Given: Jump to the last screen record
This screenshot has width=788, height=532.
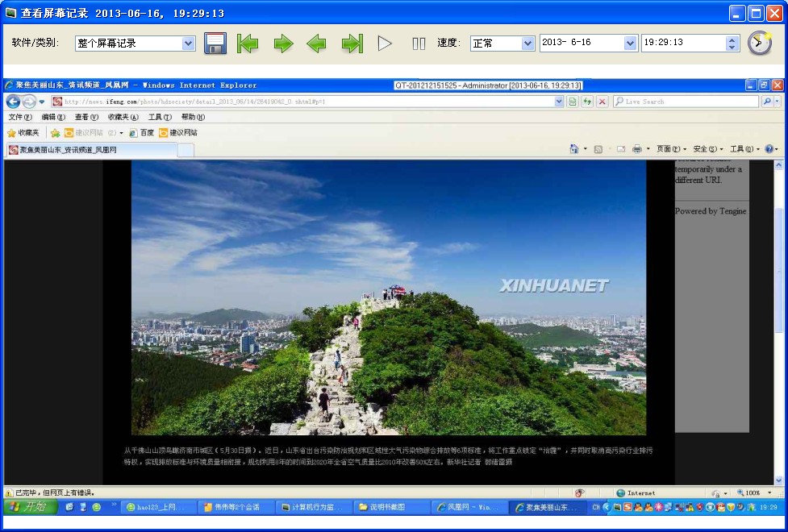Looking at the screenshot, I should pos(352,44).
